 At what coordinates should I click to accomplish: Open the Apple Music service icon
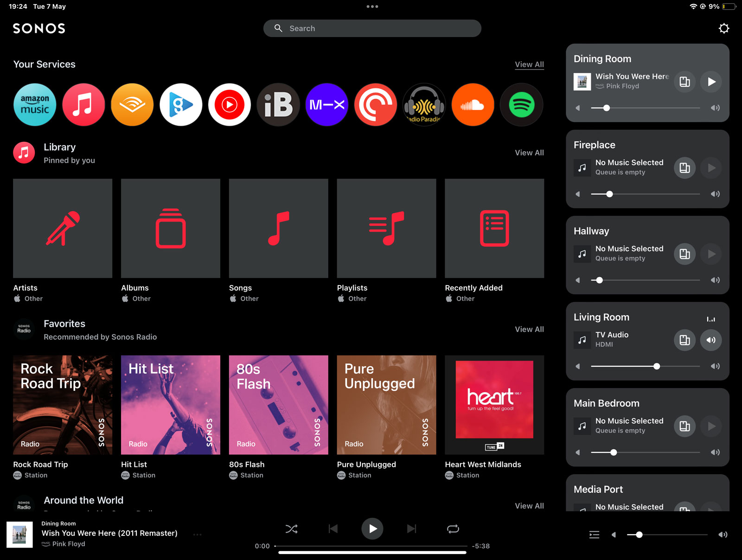pyautogui.click(x=83, y=105)
